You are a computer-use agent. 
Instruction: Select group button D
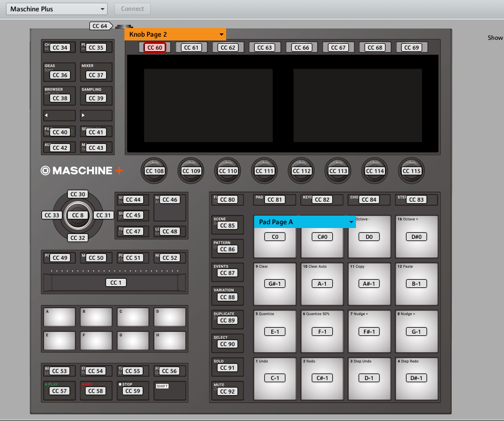pyautogui.click(x=170, y=317)
